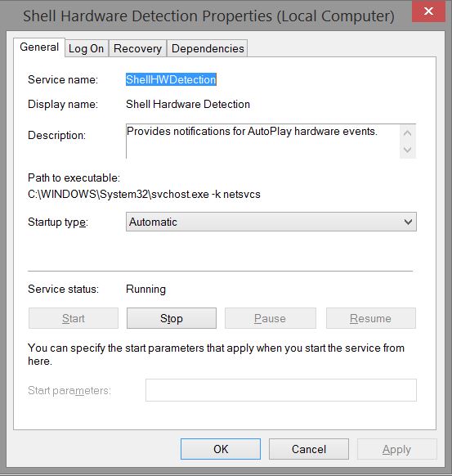452x476 pixels.
Task: Click the description scroll down arrow
Action: pos(408,150)
